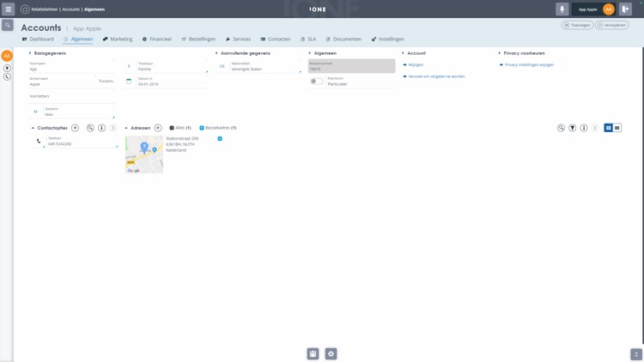The image size is (644, 362).
Task: Click the bottom-right upload arrow icon
Action: tap(636, 354)
